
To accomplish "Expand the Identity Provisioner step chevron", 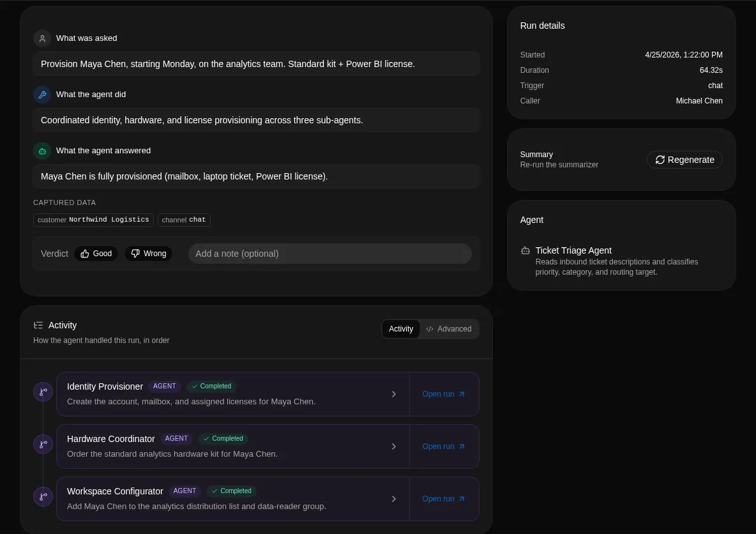I will coord(394,394).
